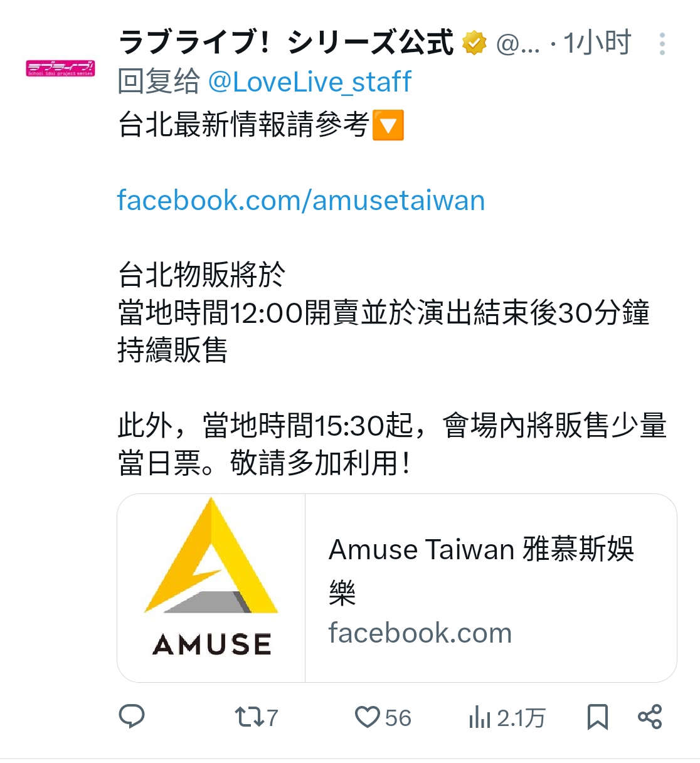Screen dimensions: 700x763
Task: Open the @LoveLive_staff mention link
Action: click(309, 82)
